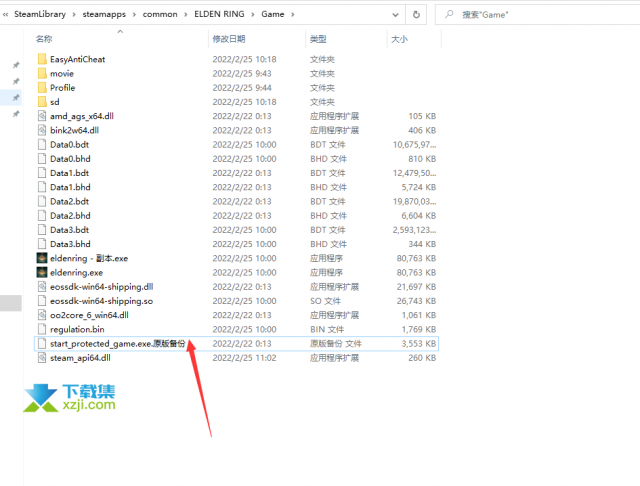Sort files by 类型 column header
This screenshot has width=640, height=486.
click(x=318, y=39)
